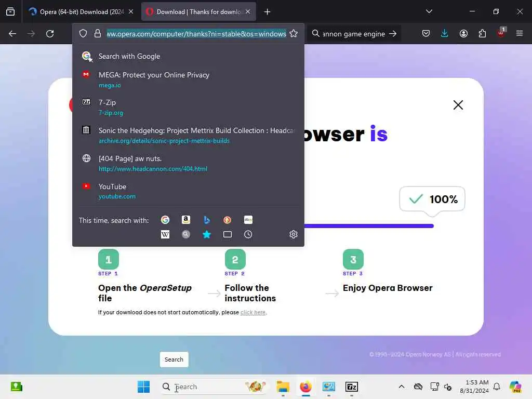
Task: Open the YouTube youtube.com suggestion
Action: pyautogui.click(x=188, y=191)
